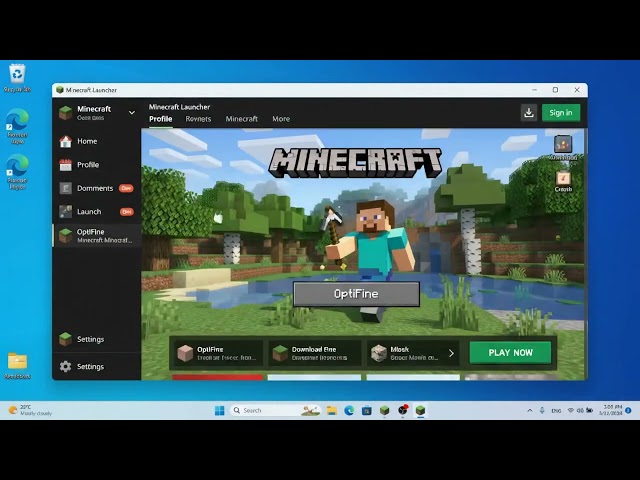Click the Profile calendar icon
The height and width of the screenshot is (480, 640).
coord(65,165)
